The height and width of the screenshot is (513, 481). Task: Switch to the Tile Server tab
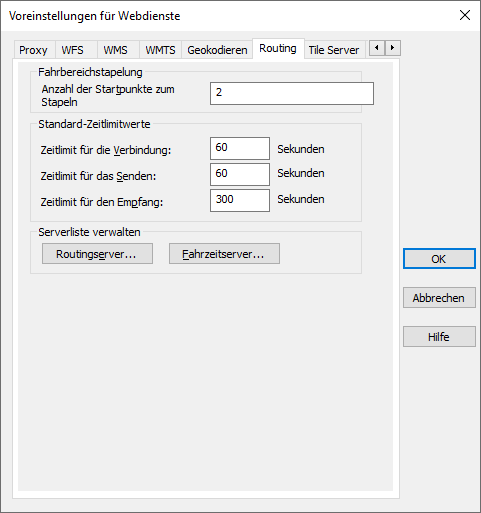[334, 50]
